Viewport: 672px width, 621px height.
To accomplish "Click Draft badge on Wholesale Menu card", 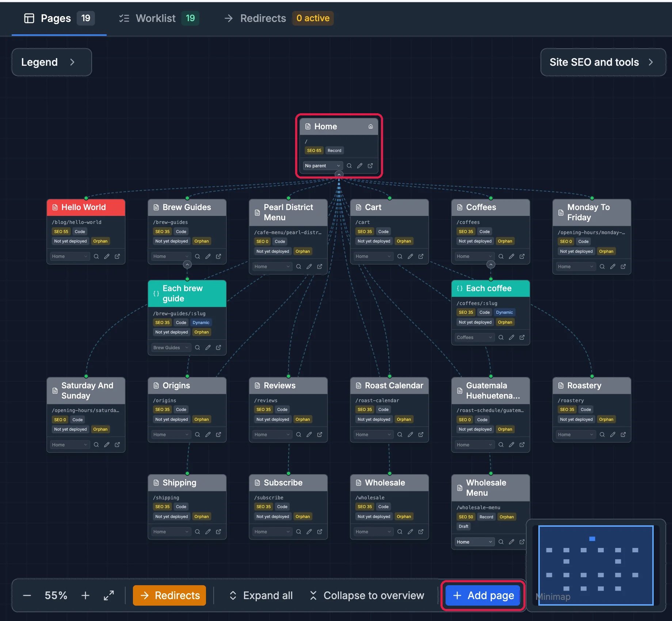I will (x=463, y=527).
